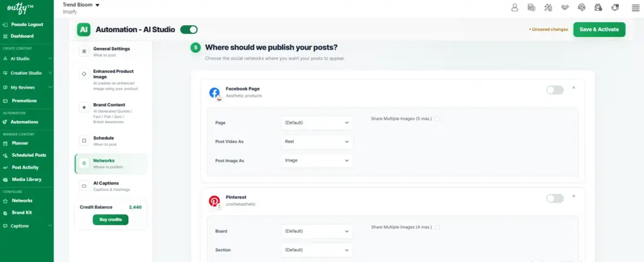Open the AI Captions step

[111, 186]
